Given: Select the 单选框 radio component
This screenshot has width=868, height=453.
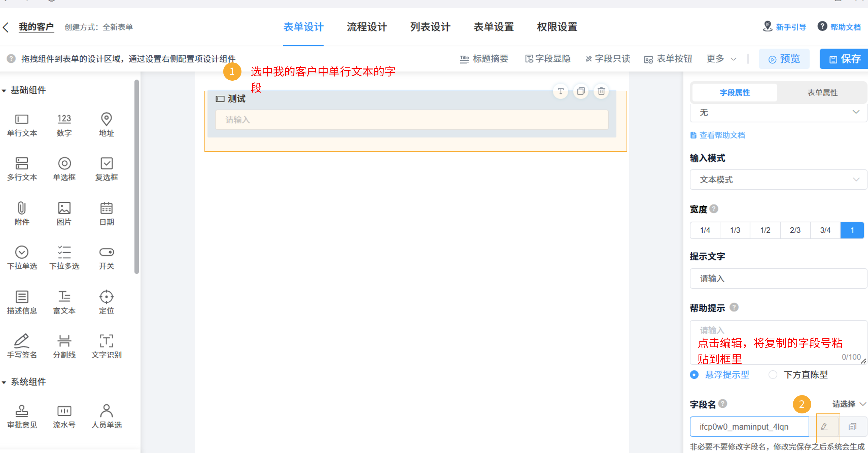Looking at the screenshot, I should point(64,169).
